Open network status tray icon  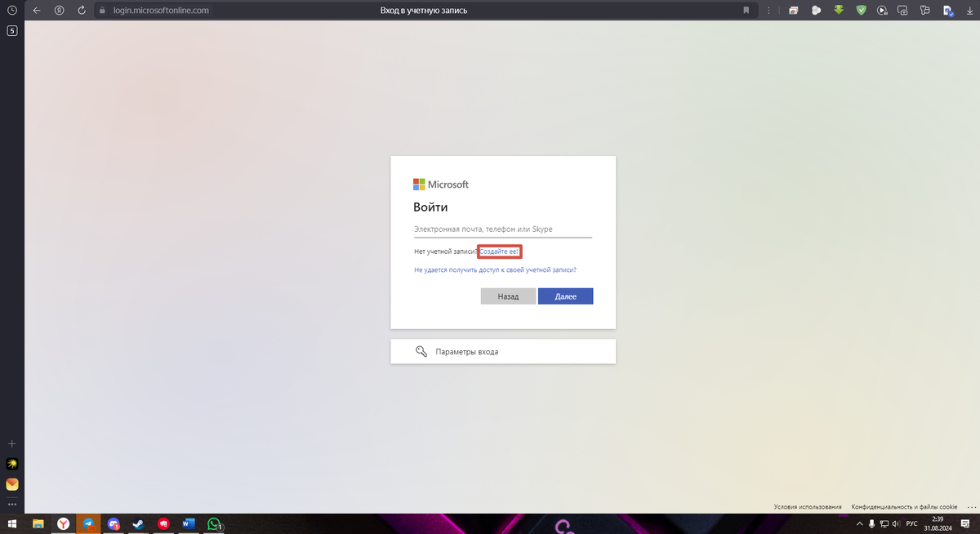[884, 523]
